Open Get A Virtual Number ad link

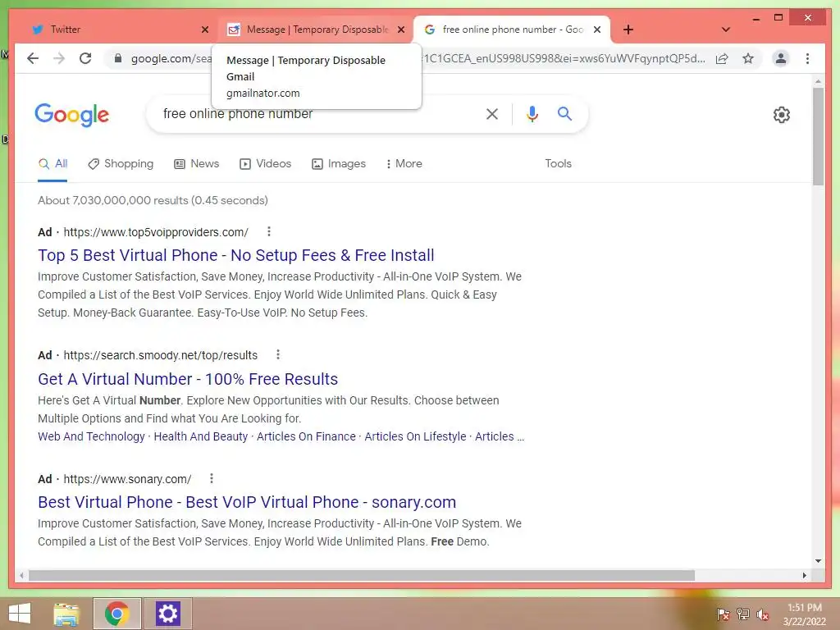point(188,379)
